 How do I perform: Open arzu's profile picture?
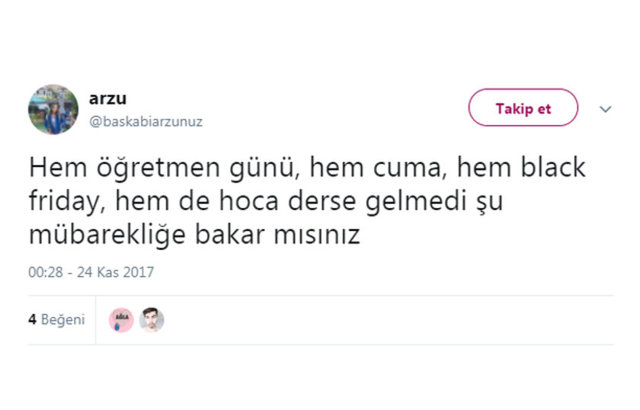pyautogui.click(x=54, y=109)
